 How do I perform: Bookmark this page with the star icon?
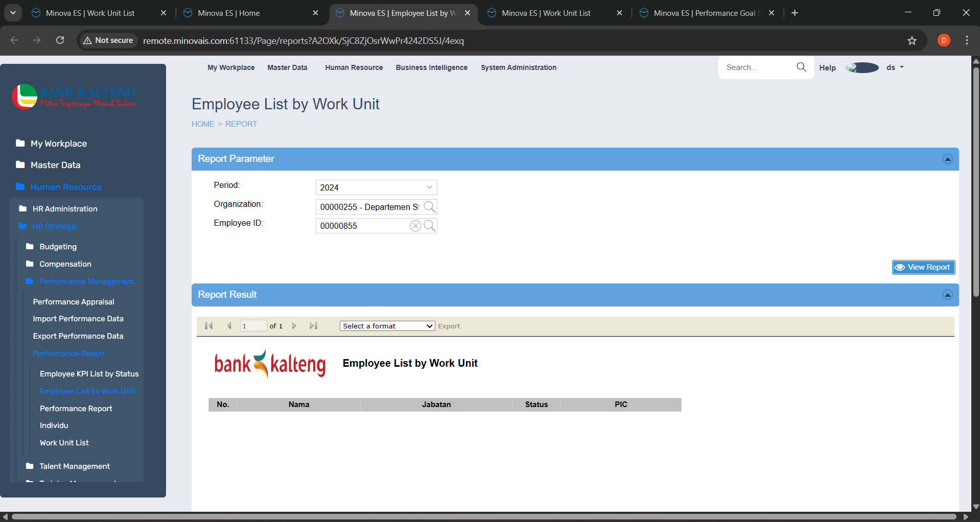[912, 40]
